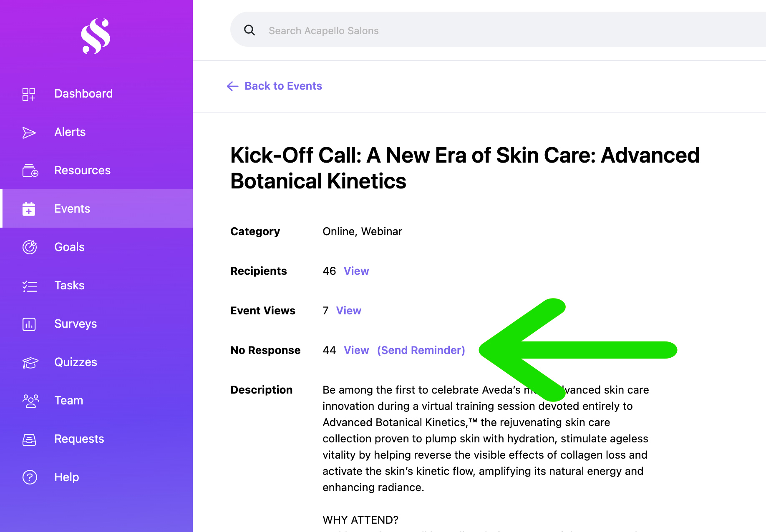Screen dimensions: 766x532
Task: Go to the Resources page
Action: [x=96, y=170]
